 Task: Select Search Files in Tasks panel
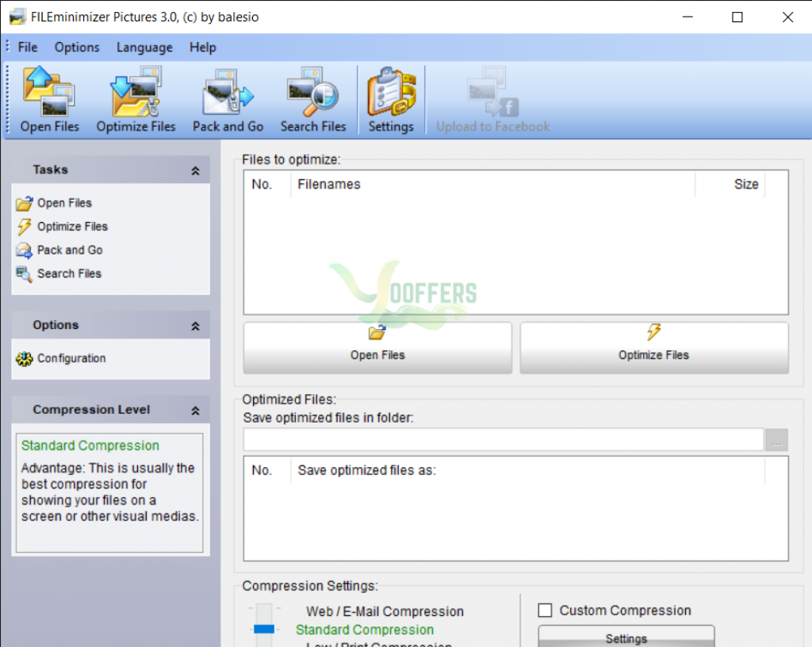pos(59,274)
